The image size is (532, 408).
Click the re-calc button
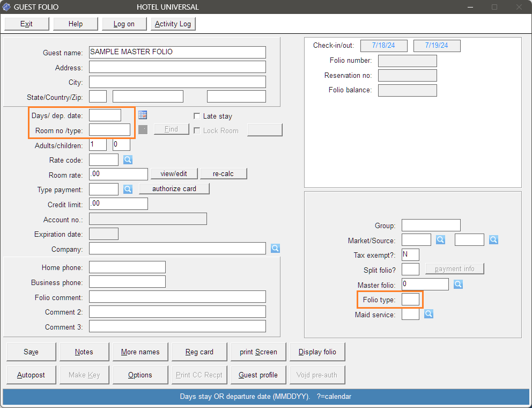[x=223, y=173]
